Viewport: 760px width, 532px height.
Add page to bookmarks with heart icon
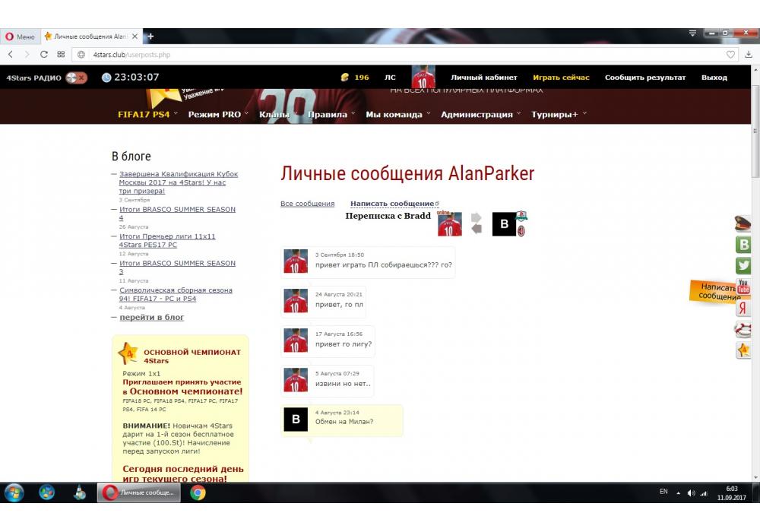(x=730, y=55)
